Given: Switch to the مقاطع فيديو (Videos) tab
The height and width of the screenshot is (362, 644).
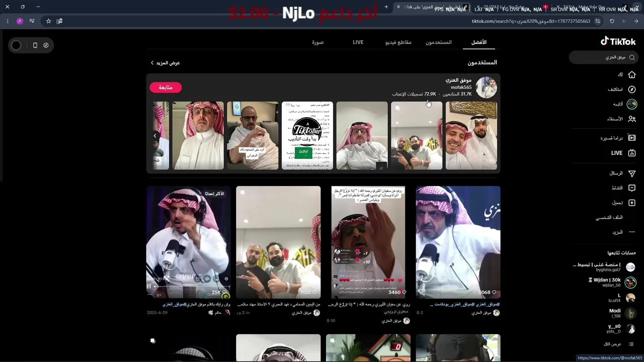Looking at the screenshot, I should point(398,42).
